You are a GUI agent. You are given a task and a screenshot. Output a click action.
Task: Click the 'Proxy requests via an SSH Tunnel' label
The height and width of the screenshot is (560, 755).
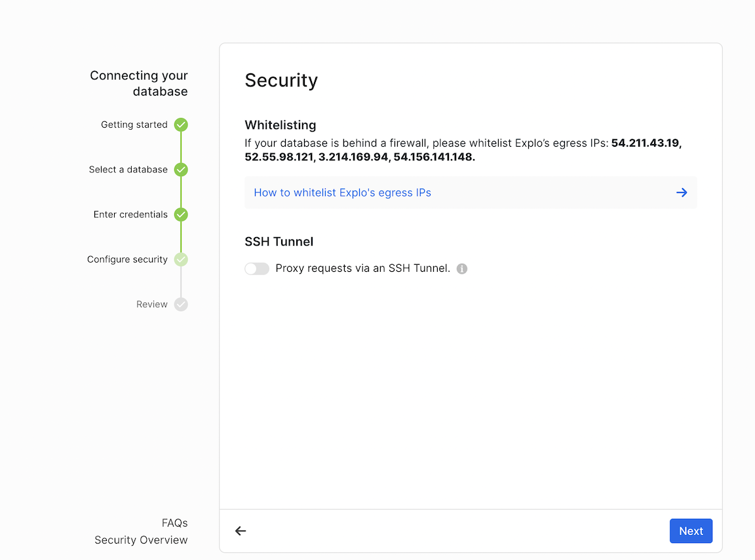[x=362, y=268]
